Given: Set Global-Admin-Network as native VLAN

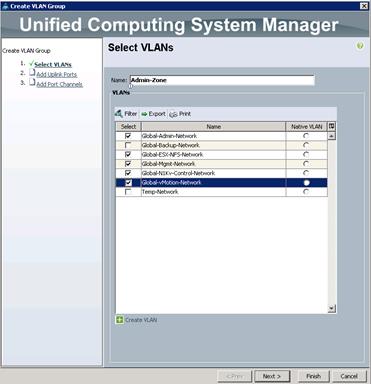Looking at the screenshot, I should click(306, 136).
